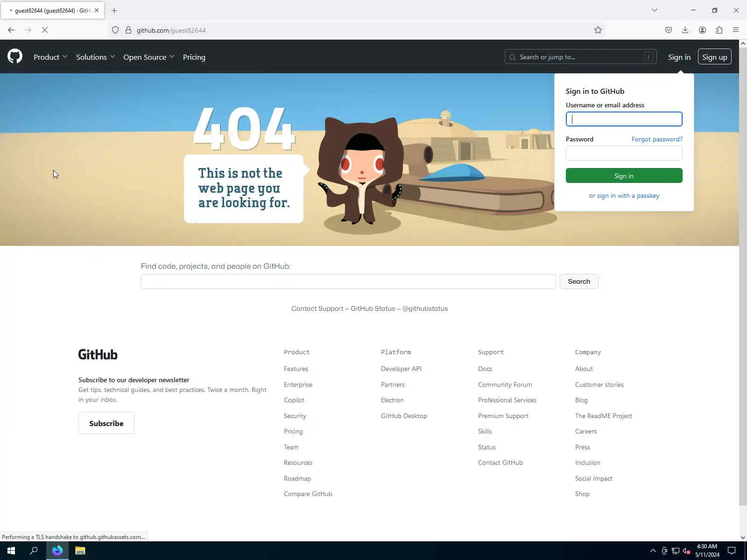Click the GitHub footer wordmark logo

tap(98, 355)
